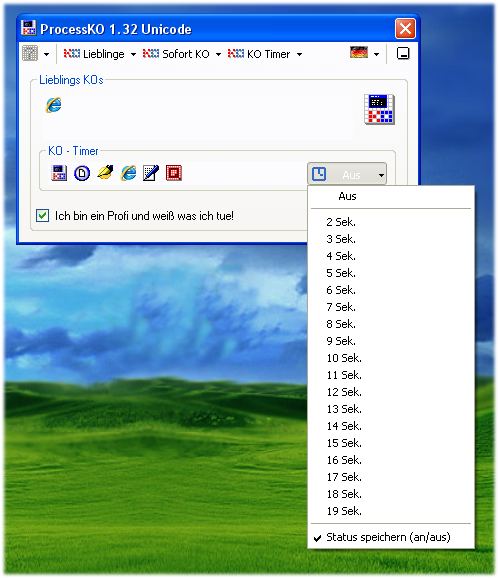Choose 5 Sek. from timer menu
Screen dimensions: 498x578
tap(391, 273)
